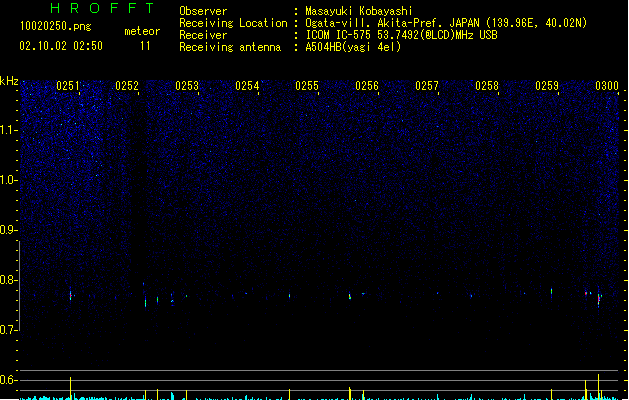Click the Receiving Location label
This screenshot has width=629, height=400.
click(233, 23)
